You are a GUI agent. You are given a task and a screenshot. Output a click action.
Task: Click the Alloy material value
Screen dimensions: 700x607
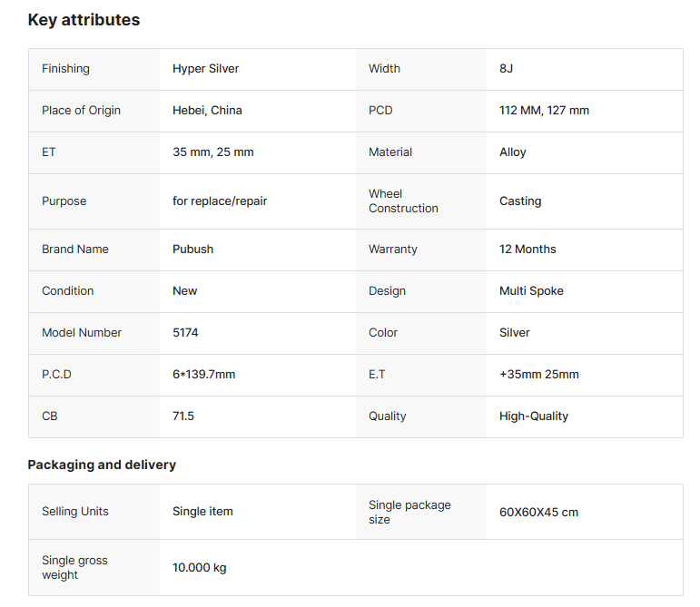[x=512, y=152]
